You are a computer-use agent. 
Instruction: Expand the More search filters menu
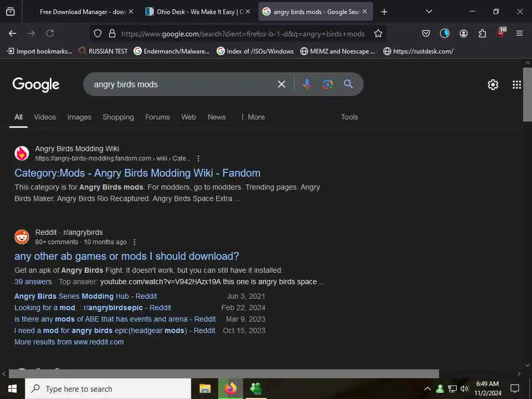coord(252,117)
